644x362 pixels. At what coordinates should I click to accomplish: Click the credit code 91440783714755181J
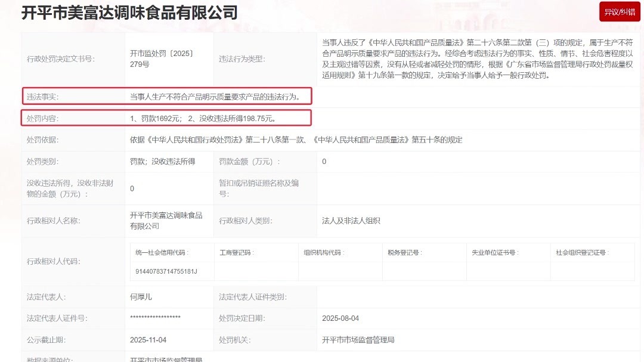tap(166, 271)
